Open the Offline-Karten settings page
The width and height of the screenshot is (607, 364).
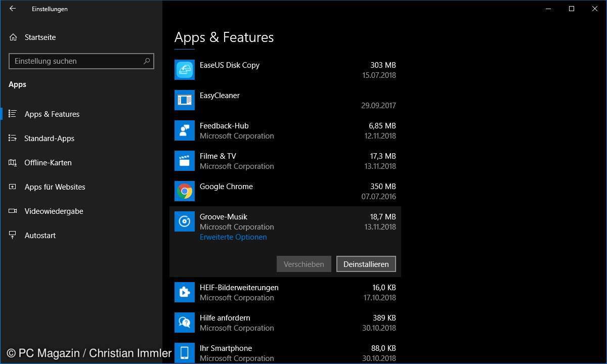(48, 162)
